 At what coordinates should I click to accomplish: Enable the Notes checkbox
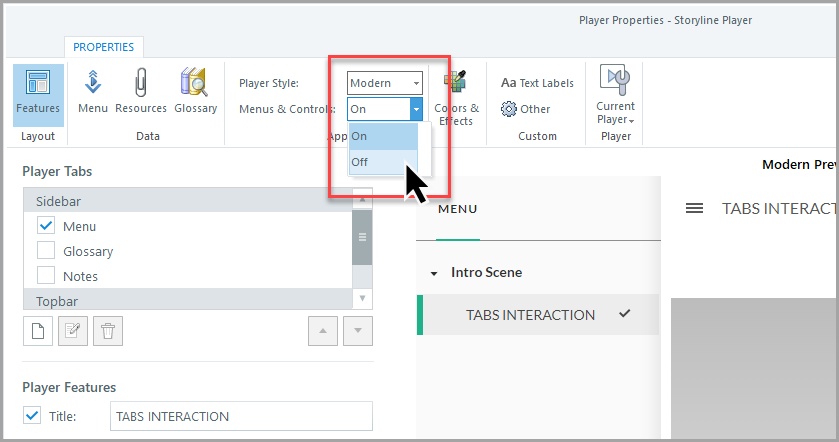[x=46, y=275]
